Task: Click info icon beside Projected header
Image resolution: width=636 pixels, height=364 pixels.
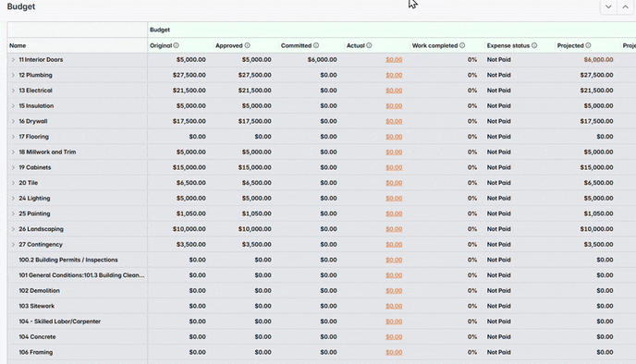Action: pos(588,45)
